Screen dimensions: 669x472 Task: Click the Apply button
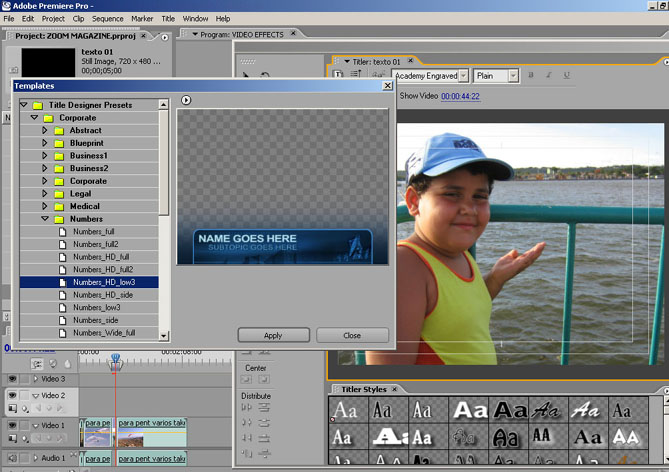272,335
